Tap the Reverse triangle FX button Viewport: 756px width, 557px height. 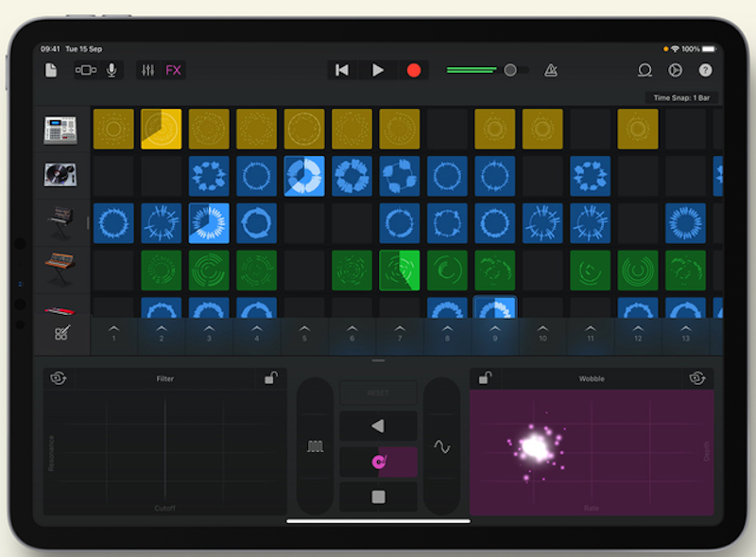[x=378, y=426]
